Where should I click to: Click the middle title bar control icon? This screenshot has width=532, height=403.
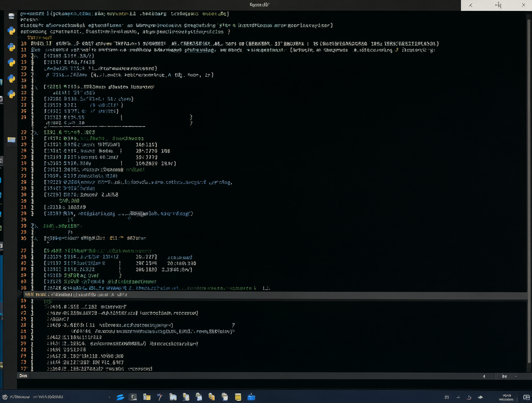point(498,5)
